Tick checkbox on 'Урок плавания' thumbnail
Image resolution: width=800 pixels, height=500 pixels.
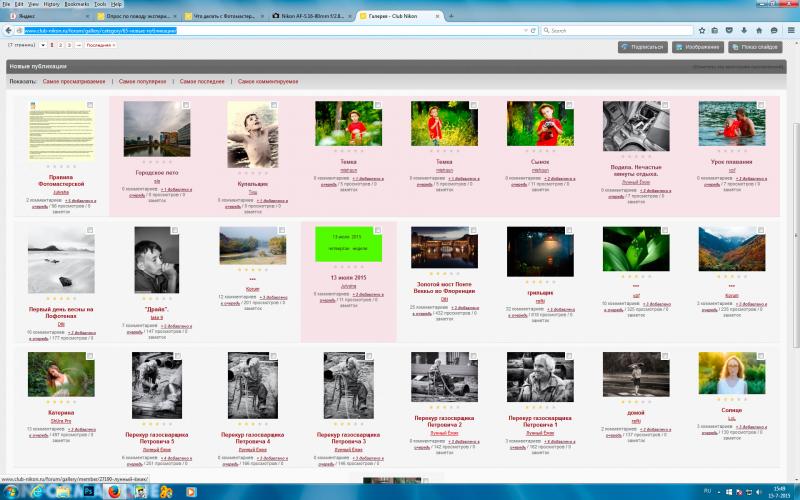[x=761, y=105]
